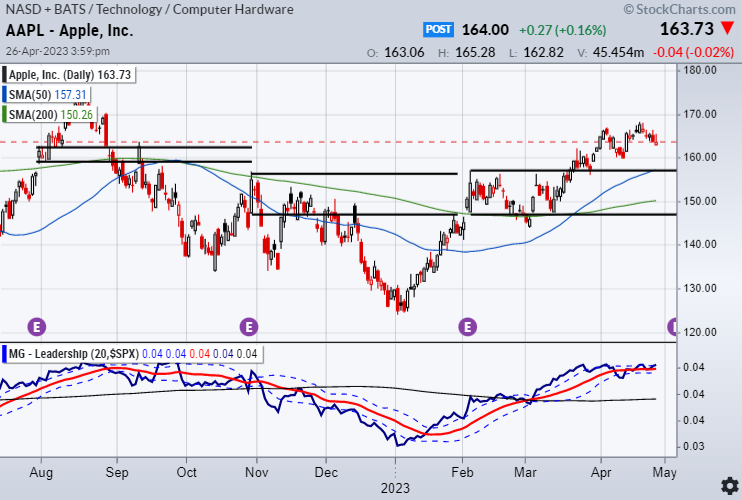Click the AAPL - Apple, Inc. ticker title
This screenshot has height=500, width=742.
70,31
